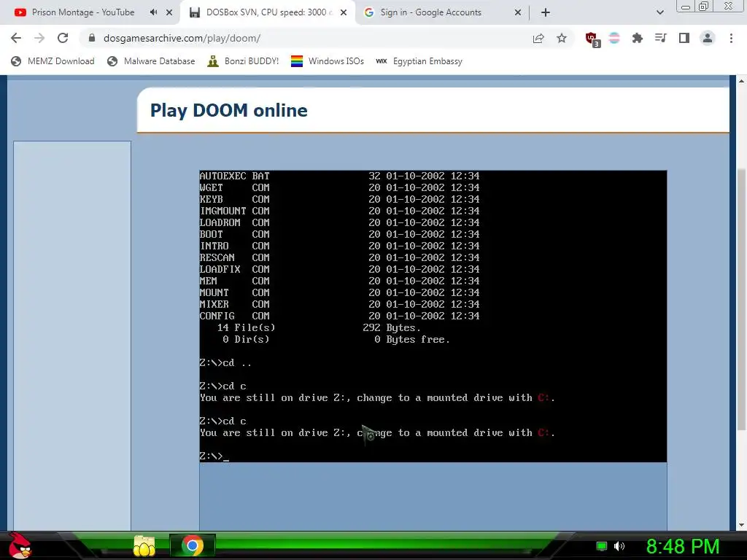This screenshot has width=747, height=560.
Task: Open the MEMZ Download bookmark
Action: (x=53, y=61)
